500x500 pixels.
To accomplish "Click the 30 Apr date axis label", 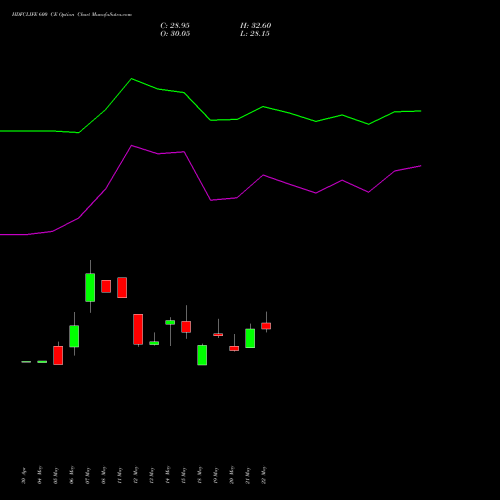I will 23,476.
